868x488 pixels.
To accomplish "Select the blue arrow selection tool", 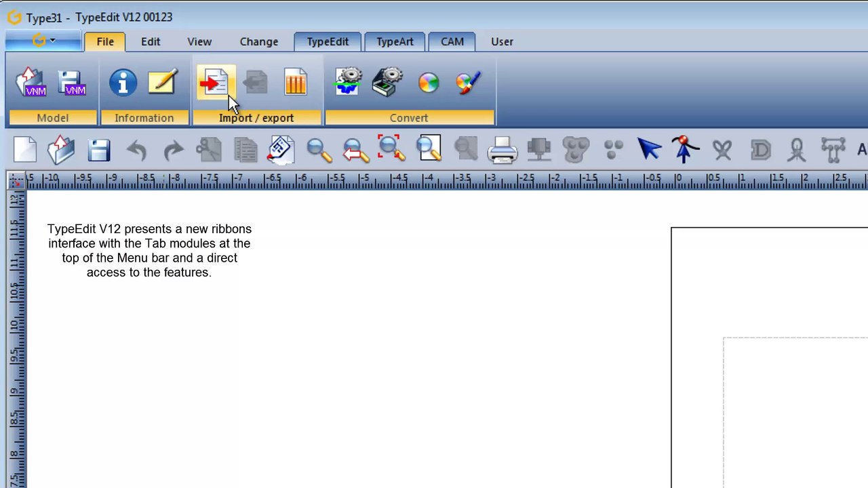I will click(x=650, y=149).
